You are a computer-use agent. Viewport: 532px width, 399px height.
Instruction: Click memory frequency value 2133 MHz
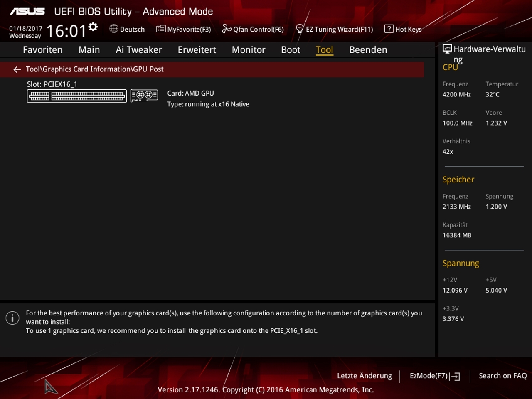click(457, 207)
